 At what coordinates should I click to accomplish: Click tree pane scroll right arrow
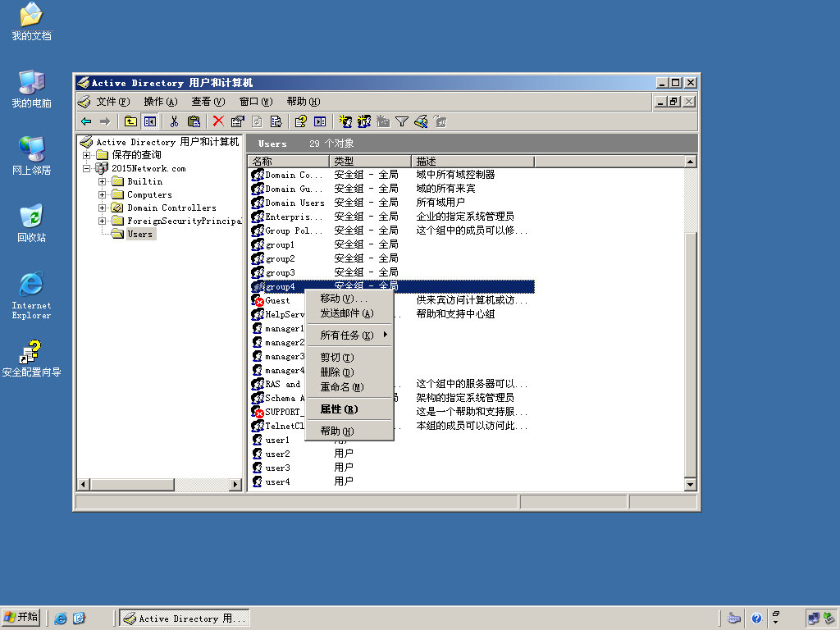[x=235, y=485]
